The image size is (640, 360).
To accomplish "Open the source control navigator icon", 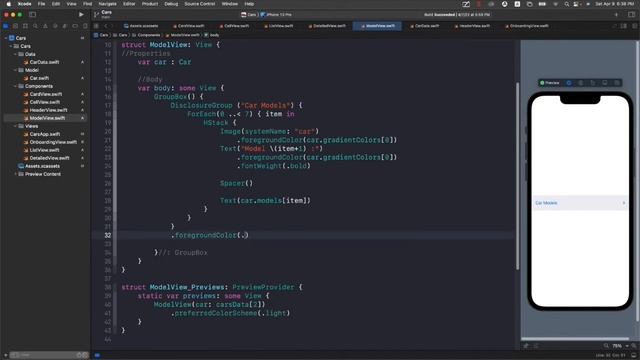I will [x=16, y=26].
